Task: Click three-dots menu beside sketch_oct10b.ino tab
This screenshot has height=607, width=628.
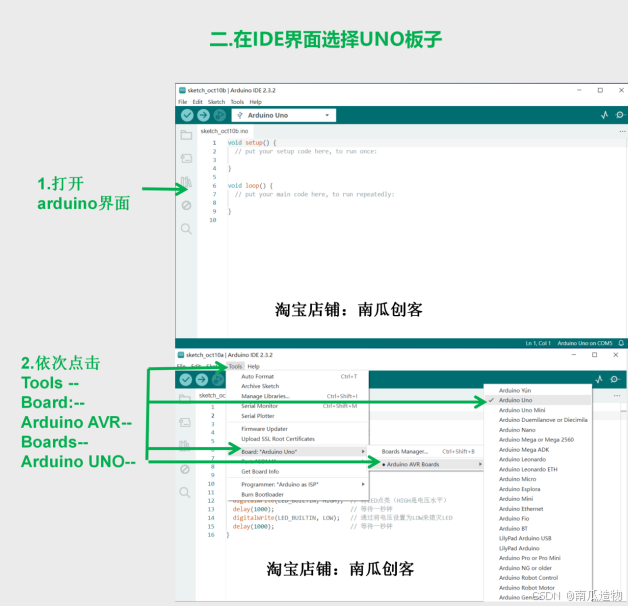Action: 622,131
